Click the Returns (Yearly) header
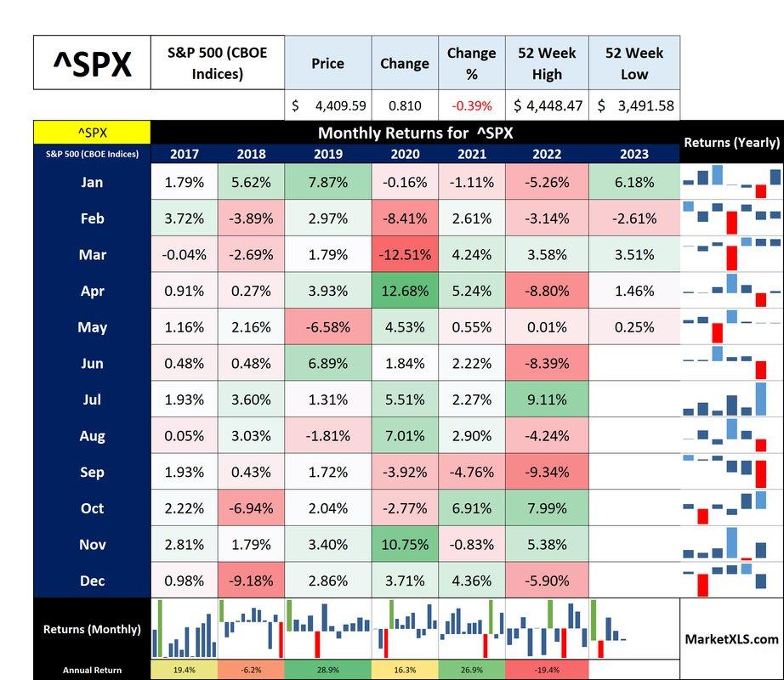This screenshot has height=680, width=784. [731, 144]
